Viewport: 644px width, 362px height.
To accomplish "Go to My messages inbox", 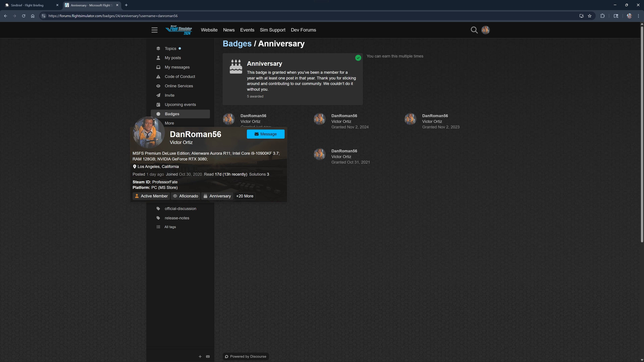I will 177,67.
